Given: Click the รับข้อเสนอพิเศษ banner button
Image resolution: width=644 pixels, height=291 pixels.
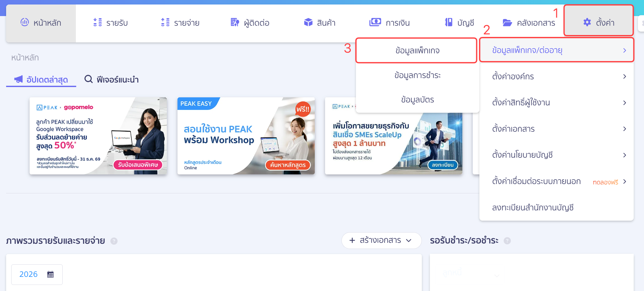Looking at the screenshot, I should [x=138, y=165].
